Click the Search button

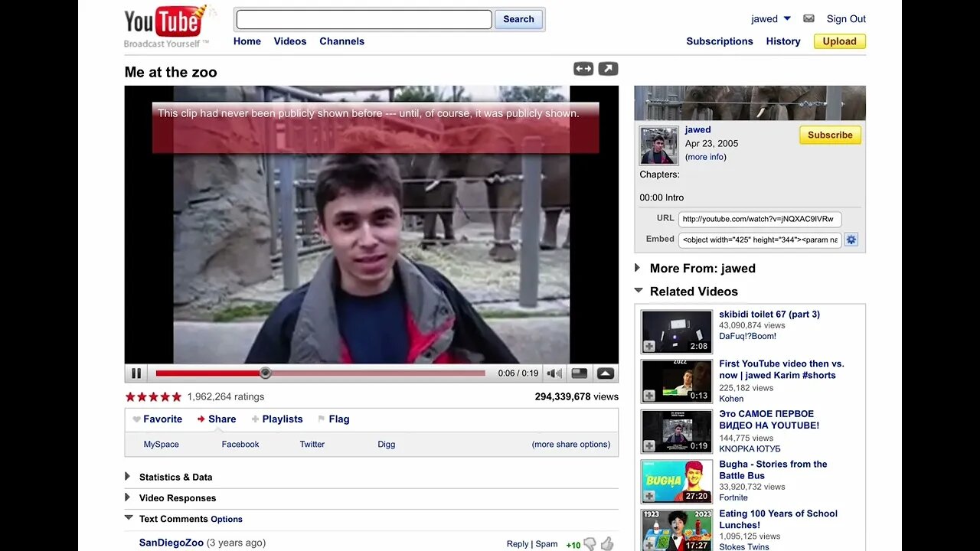519,19
